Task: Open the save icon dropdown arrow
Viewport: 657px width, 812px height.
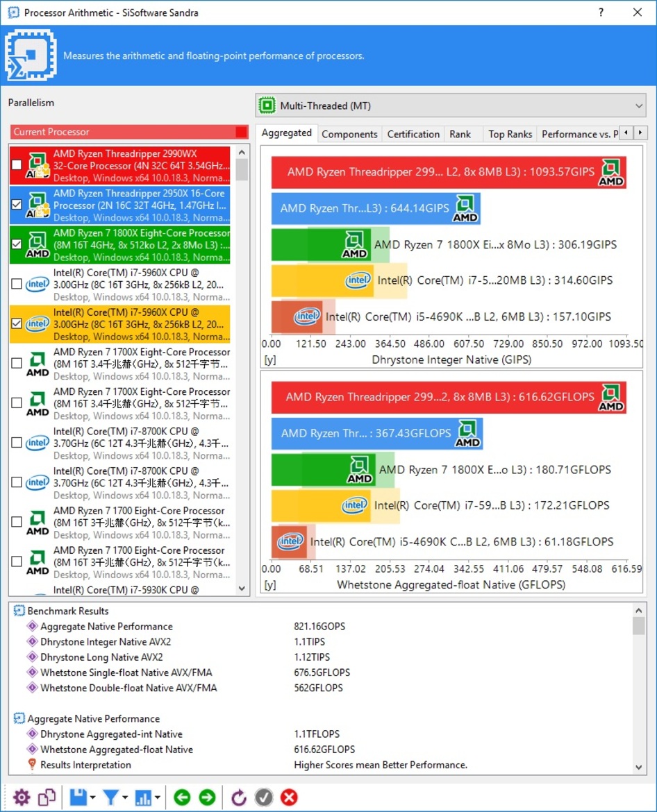Action: coord(93,797)
